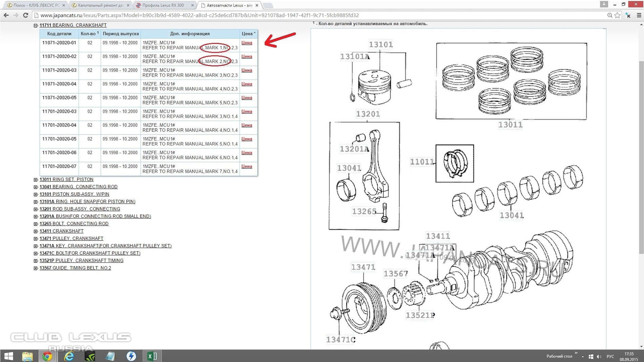Viewport: 644px width, 362px height.
Task: Open the 13521P PULLEY, CRANKSHAFT TIMING link
Action: pos(81,261)
